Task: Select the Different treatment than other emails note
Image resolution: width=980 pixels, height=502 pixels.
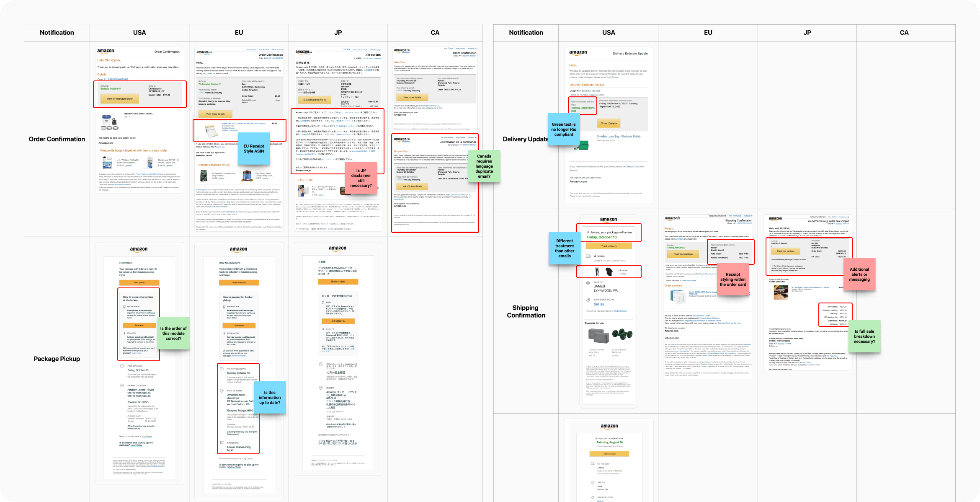Action: (565, 248)
